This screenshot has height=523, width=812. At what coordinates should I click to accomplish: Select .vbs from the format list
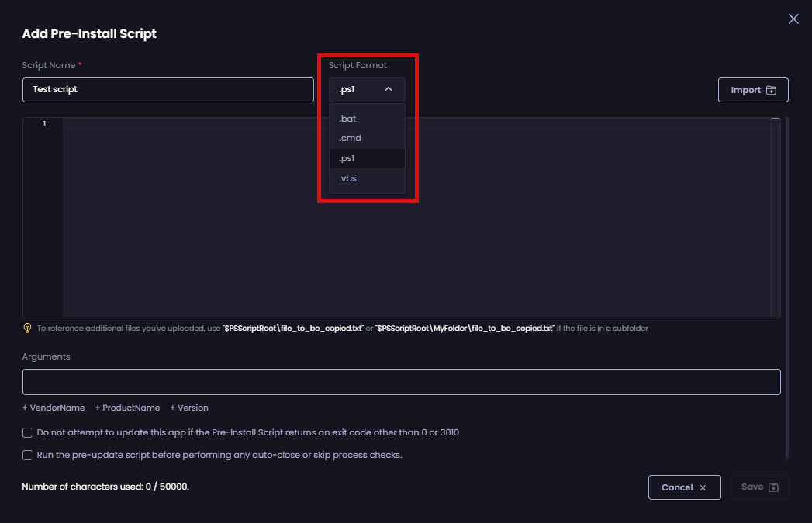pyautogui.click(x=347, y=177)
